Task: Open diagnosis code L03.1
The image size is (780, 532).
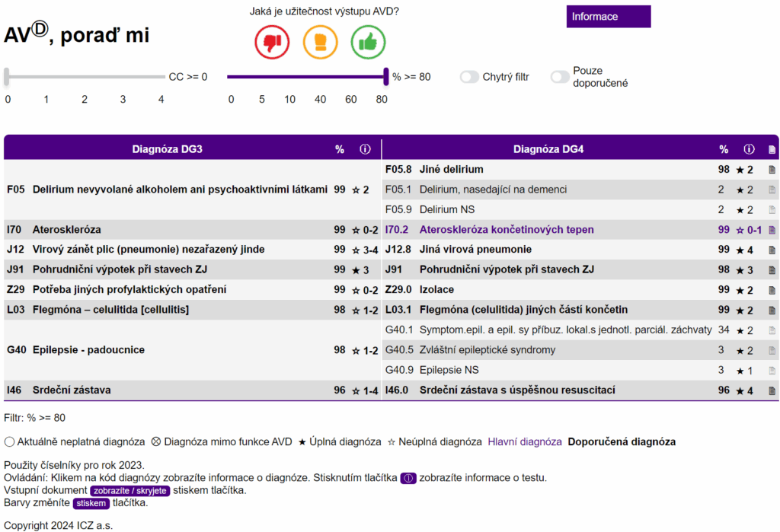Action: [x=398, y=310]
